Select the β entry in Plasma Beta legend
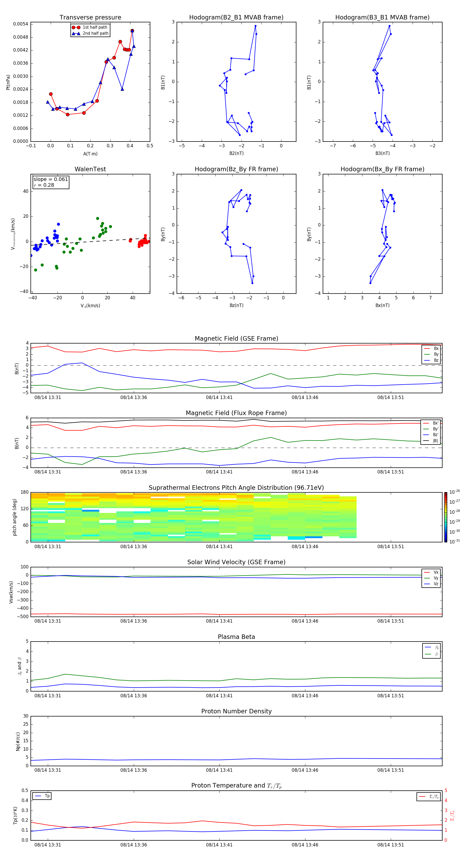This screenshot has width=473, height=868. pos(431,654)
